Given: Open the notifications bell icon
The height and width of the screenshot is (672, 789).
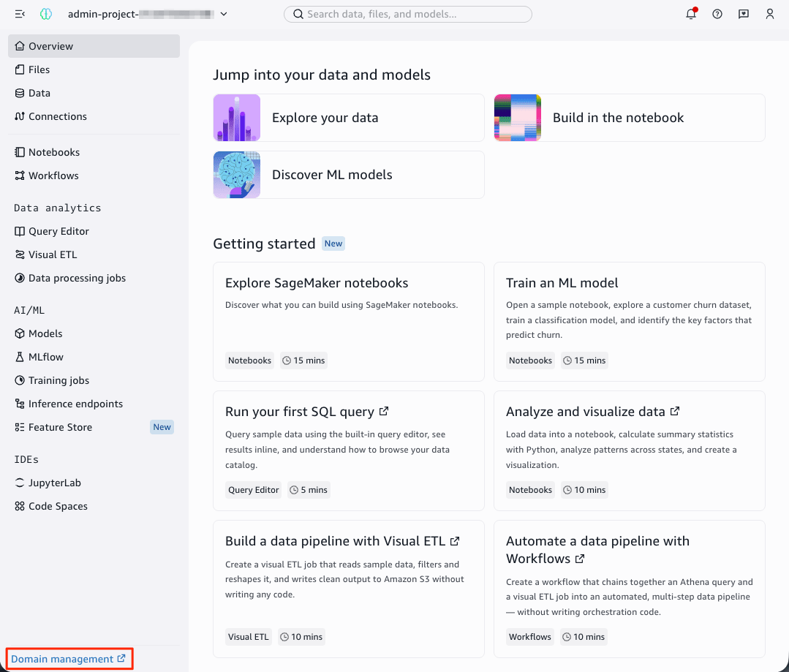Looking at the screenshot, I should click(x=691, y=14).
